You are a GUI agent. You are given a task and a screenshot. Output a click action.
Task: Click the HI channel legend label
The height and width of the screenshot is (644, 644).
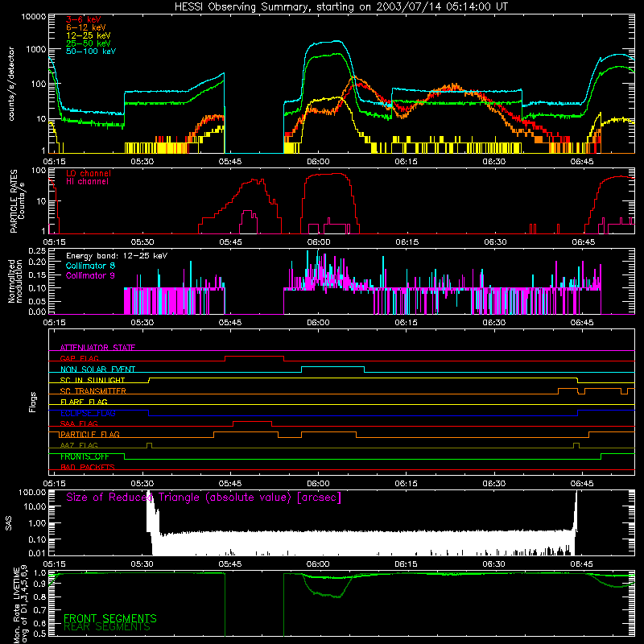click(x=87, y=182)
